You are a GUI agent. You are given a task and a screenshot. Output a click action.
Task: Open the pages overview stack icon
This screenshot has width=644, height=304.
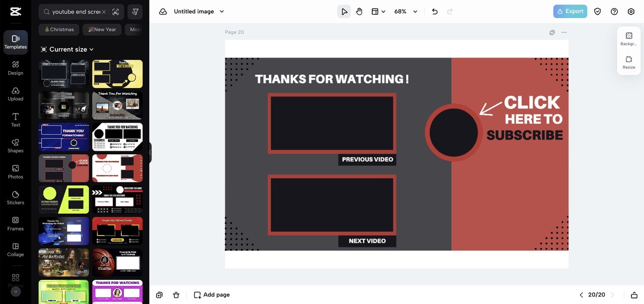634,295
